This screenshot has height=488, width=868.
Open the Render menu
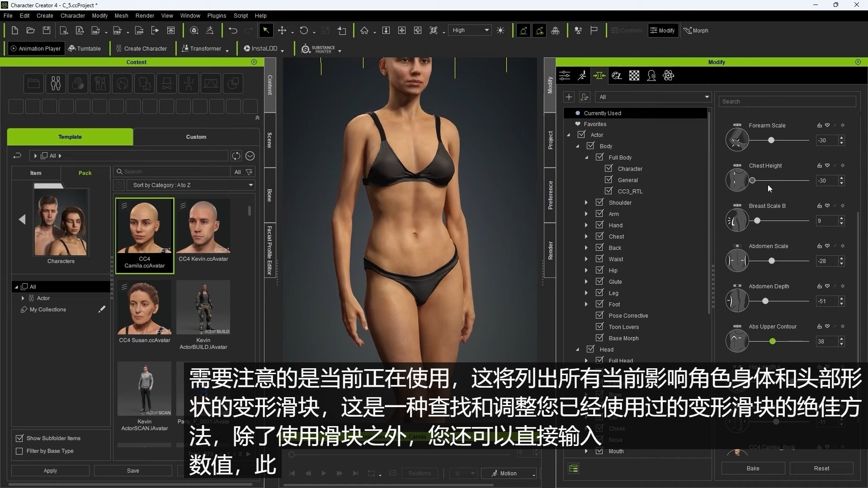pyautogui.click(x=145, y=15)
